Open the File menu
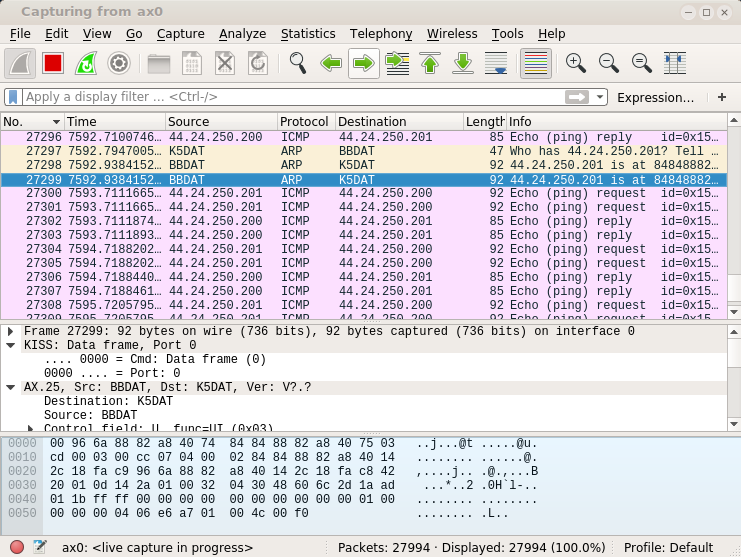Image resolution: width=741 pixels, height=557 pixels. coord(20,34)
